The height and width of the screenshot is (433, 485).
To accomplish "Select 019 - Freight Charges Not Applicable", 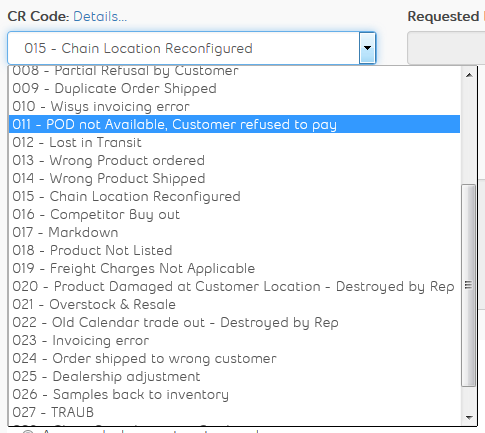I will coord(234,268).
